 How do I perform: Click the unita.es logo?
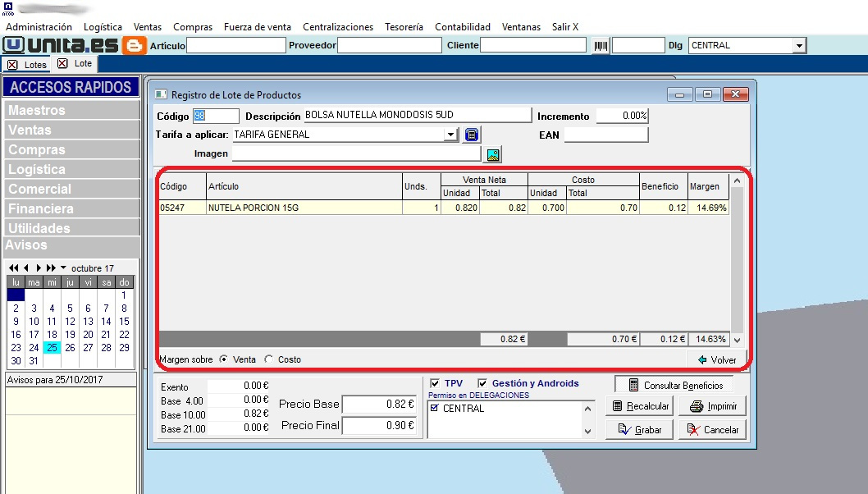61,45
